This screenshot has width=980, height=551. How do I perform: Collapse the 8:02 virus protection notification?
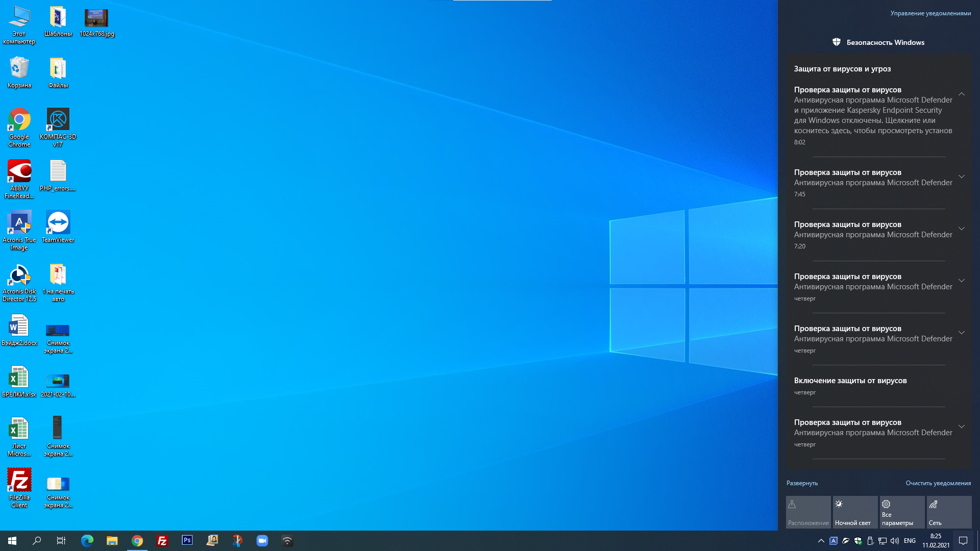pyautogui.click(x=962, y=94)
